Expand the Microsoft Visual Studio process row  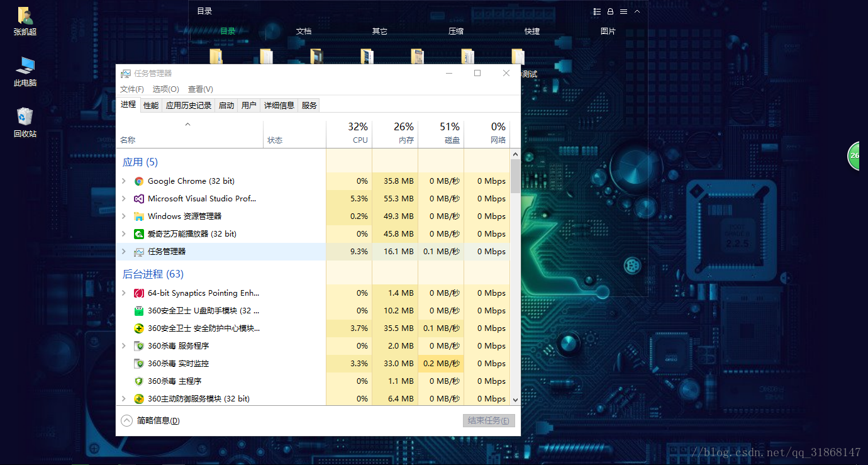(x=124, y=199)
